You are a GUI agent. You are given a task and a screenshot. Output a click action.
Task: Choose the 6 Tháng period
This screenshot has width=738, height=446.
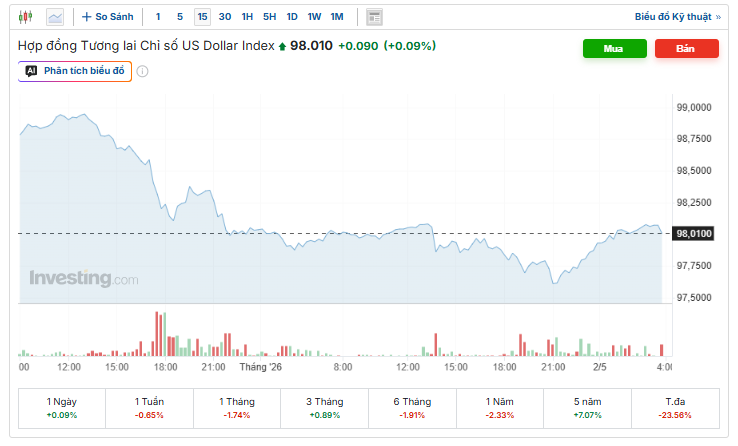click(x=412, y=408)
